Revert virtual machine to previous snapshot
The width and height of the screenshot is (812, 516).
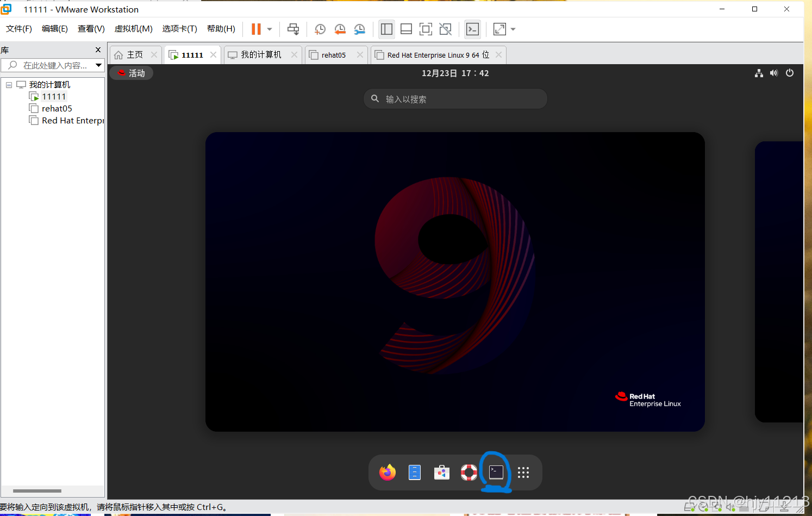click(x=340, y=29)
